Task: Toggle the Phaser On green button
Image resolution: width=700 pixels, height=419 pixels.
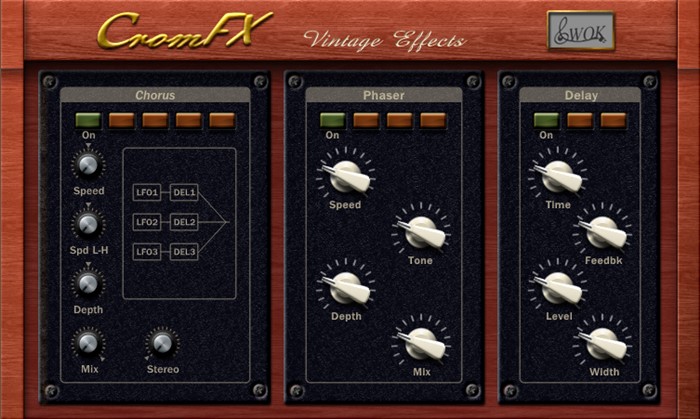Action: point(332,120)
